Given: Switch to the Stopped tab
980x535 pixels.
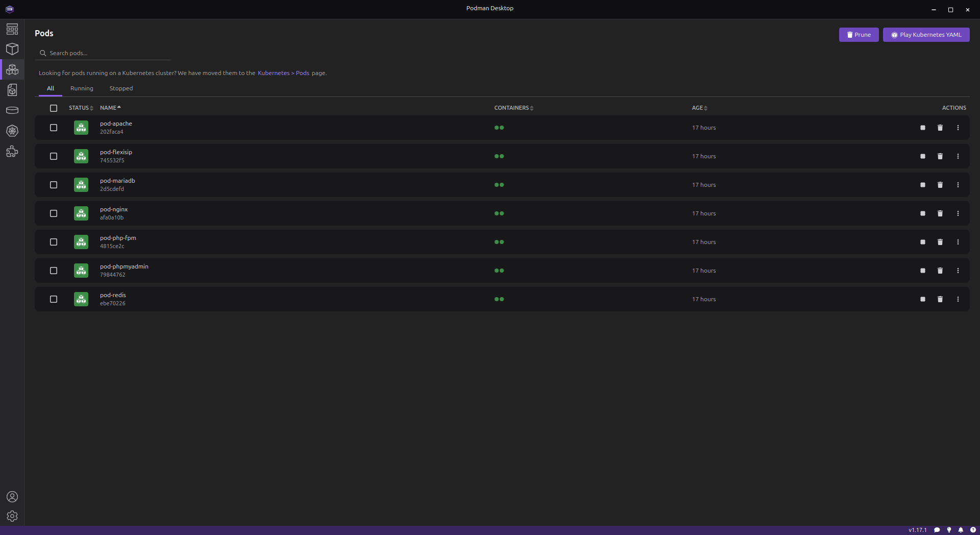Looking at the screenshot, I should pyautogui.click(x=121, y=88).
